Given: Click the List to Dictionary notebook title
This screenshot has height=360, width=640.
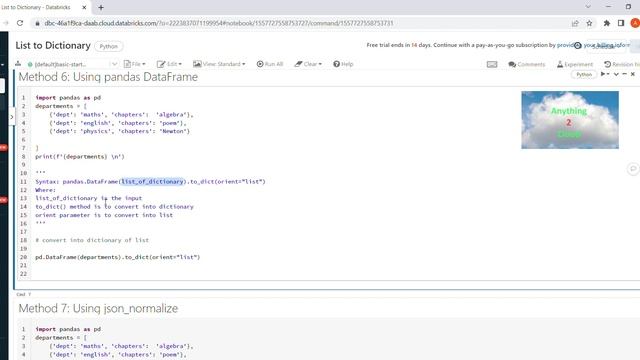Looking at the screenshot, I should click(x=53, y=46).
